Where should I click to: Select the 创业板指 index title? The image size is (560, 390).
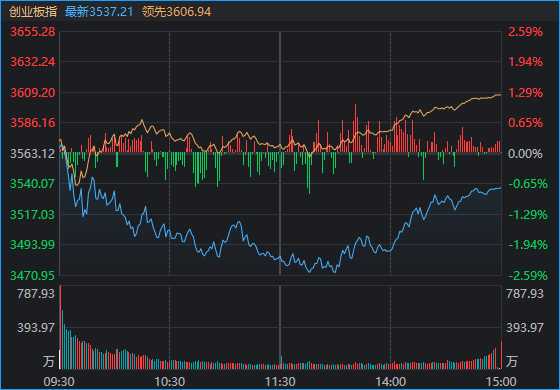(x=33, y=12)
